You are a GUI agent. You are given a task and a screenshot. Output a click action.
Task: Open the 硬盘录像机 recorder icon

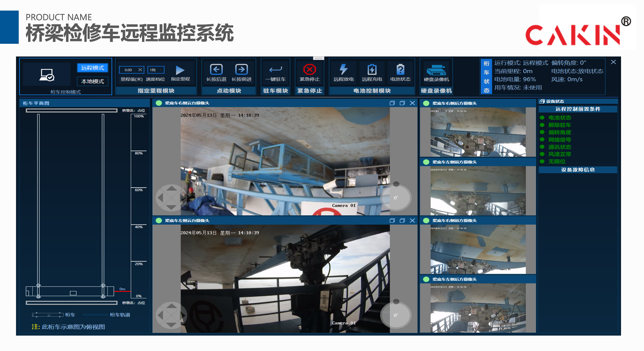(x=436, y=70)
